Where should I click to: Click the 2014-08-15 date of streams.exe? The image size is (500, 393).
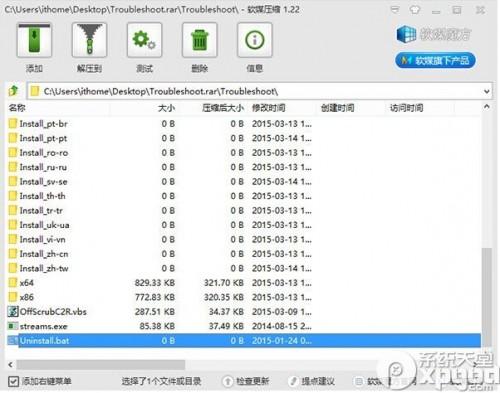click(282, 326)
